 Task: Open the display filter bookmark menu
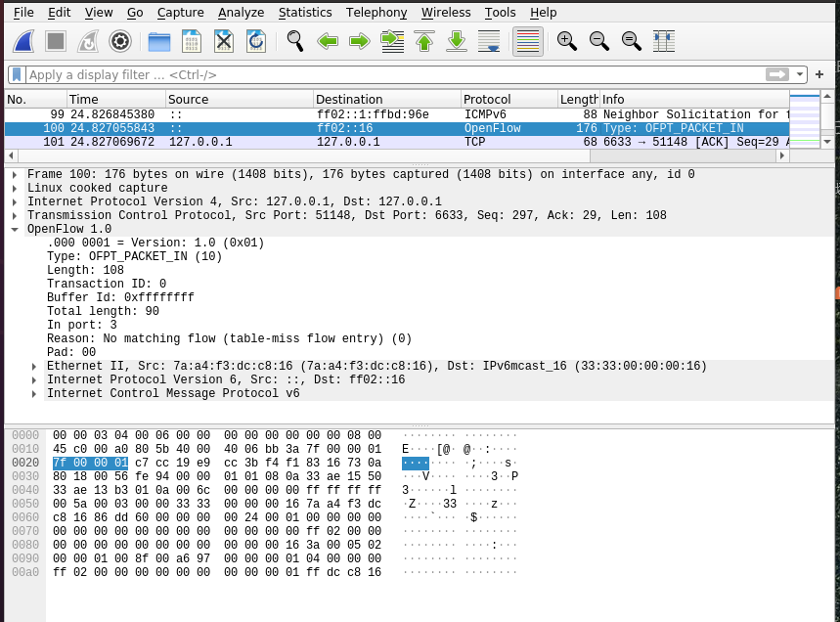coord(17,74)
